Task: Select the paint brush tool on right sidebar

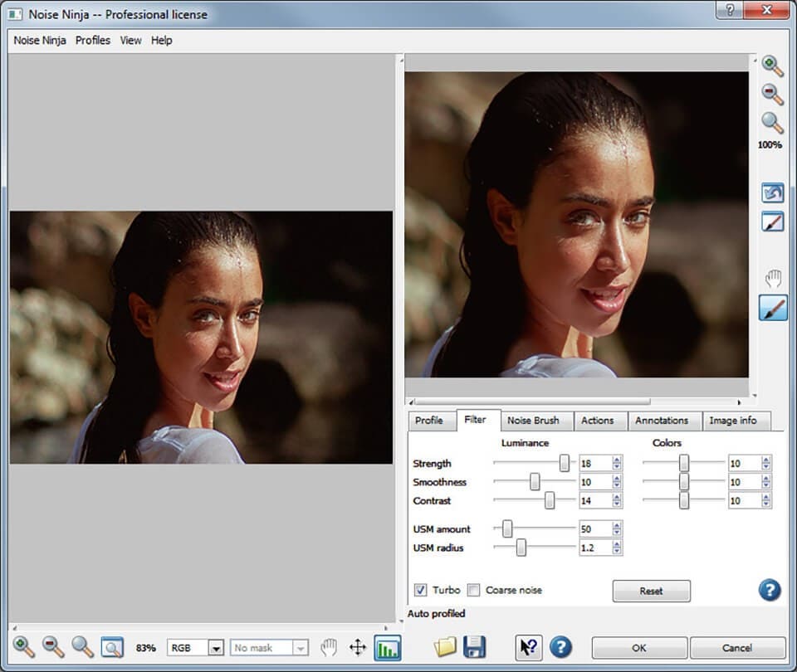Action: point(772,308)
